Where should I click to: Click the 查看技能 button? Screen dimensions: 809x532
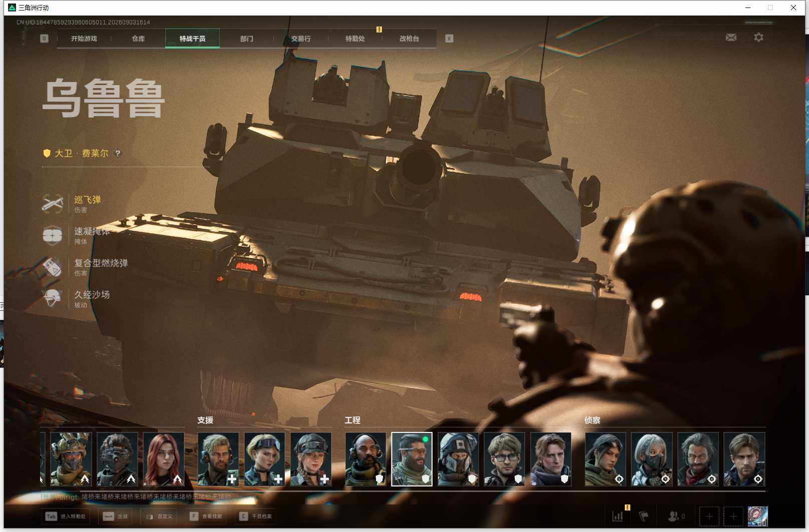[x=206, y=516]
